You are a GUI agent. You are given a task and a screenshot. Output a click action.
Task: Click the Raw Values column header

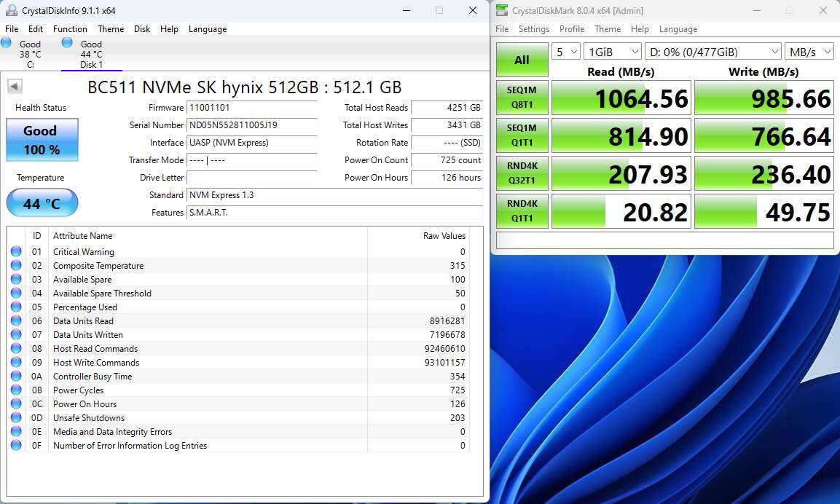[418, 236]
